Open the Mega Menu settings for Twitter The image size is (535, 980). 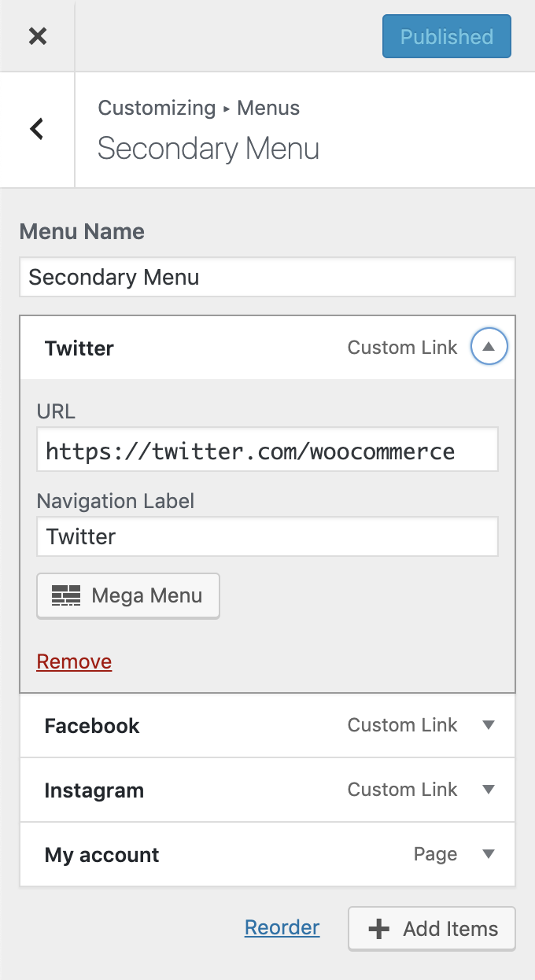[x=127, y=595]
